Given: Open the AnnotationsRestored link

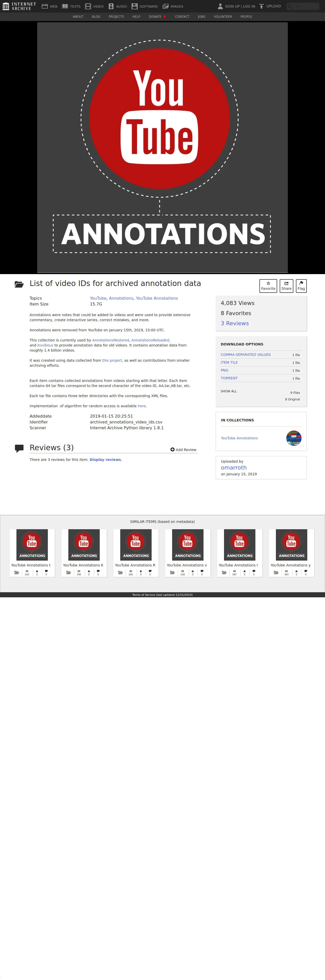Looking at the screenshot, I should click(x=111, y=340).
